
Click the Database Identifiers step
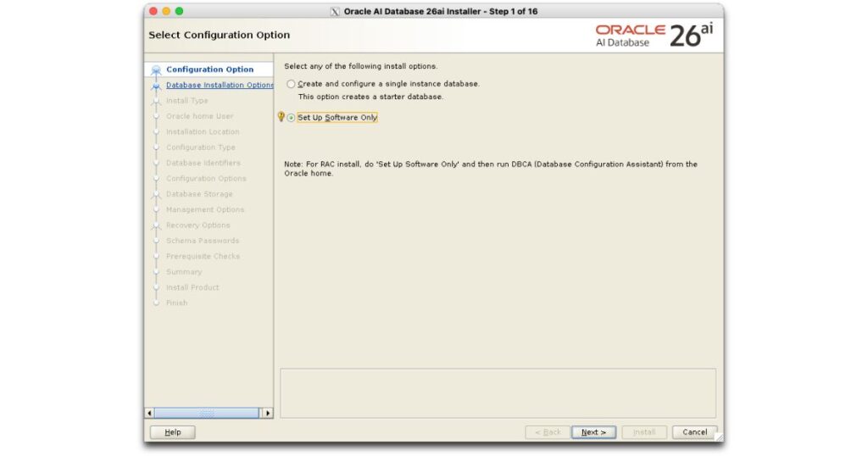click(203, 163)
